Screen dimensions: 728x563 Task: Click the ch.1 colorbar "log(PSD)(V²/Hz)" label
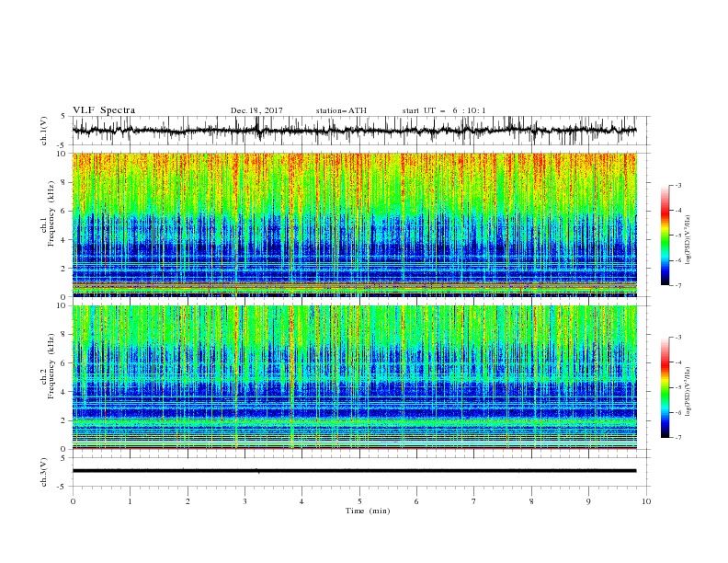tap(688, 240)
